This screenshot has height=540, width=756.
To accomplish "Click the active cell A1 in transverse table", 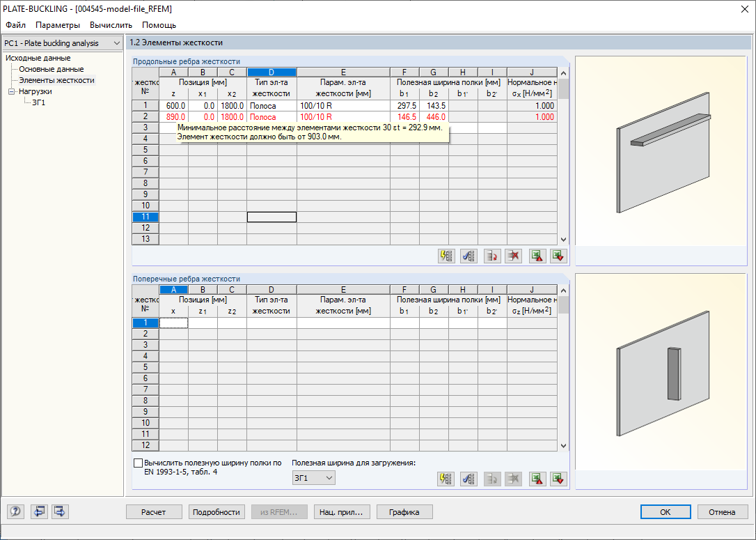I will pos(173,323).
